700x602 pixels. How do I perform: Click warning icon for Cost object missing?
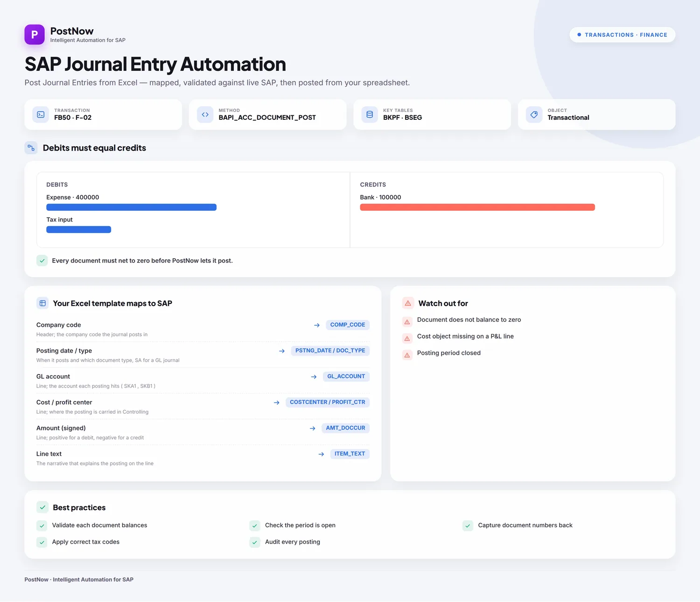pyautogui.click(x=407, y=339)
